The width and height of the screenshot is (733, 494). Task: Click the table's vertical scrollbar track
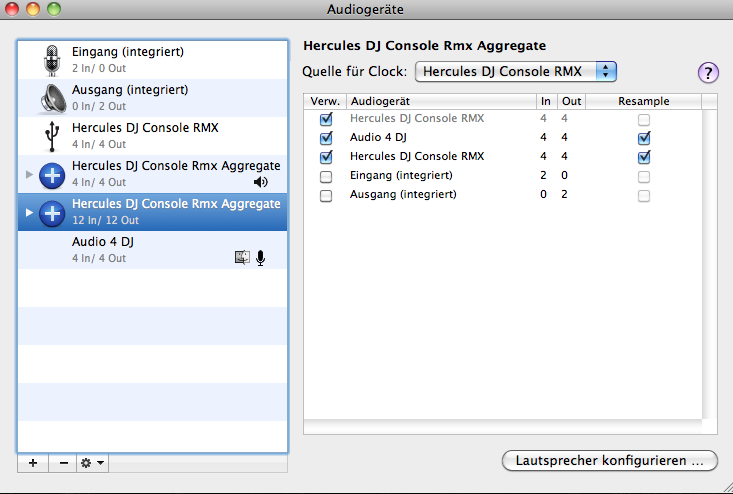709,264
